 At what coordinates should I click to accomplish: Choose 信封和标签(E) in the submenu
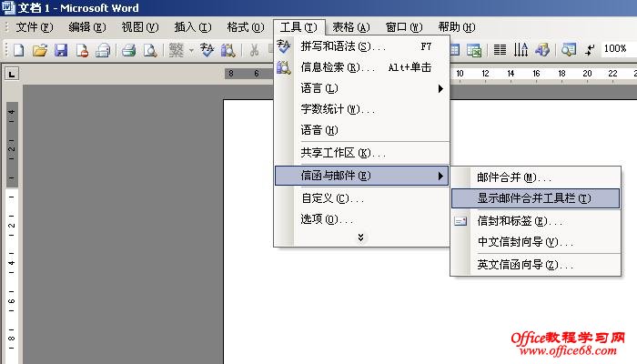pyautogui.click(x=535, y=221)
